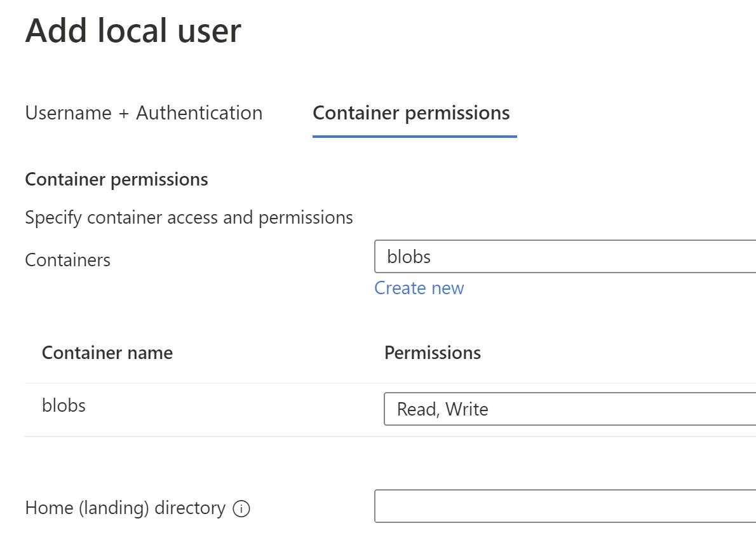Expand the Read, Write permissions dropdown
The width and height of the screenshot is (756, 542).
pyautogui.click(x=570, y=409)
